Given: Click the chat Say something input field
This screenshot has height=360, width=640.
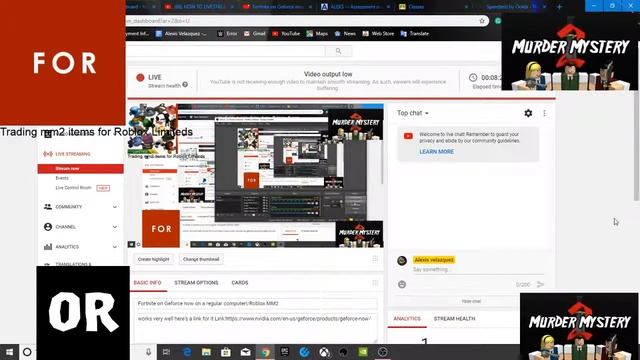Looking at the screenshot, I should pyautogui.click(x=478, y=269).
